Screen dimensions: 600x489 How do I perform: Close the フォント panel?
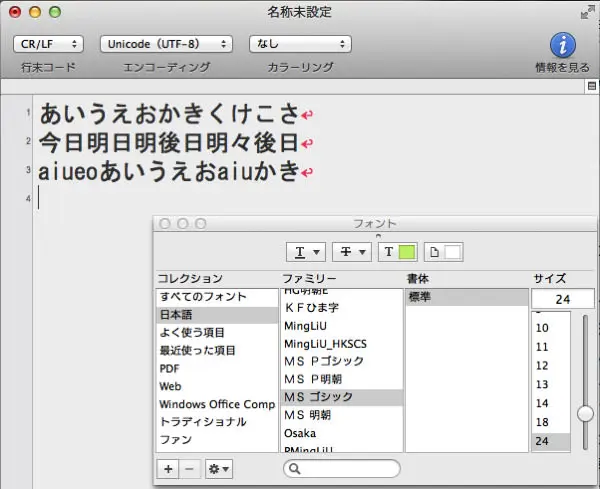165,223
